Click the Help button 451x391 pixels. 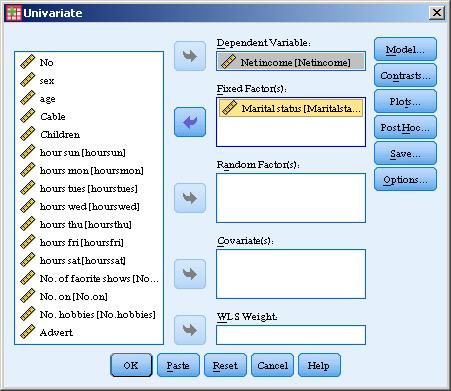tap(319, 365)
